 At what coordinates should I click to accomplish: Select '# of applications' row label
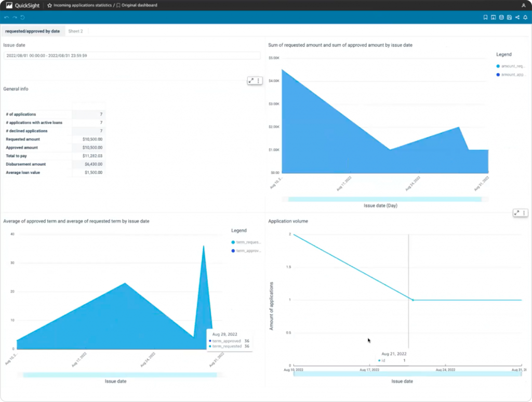click(x=21, y=114)
